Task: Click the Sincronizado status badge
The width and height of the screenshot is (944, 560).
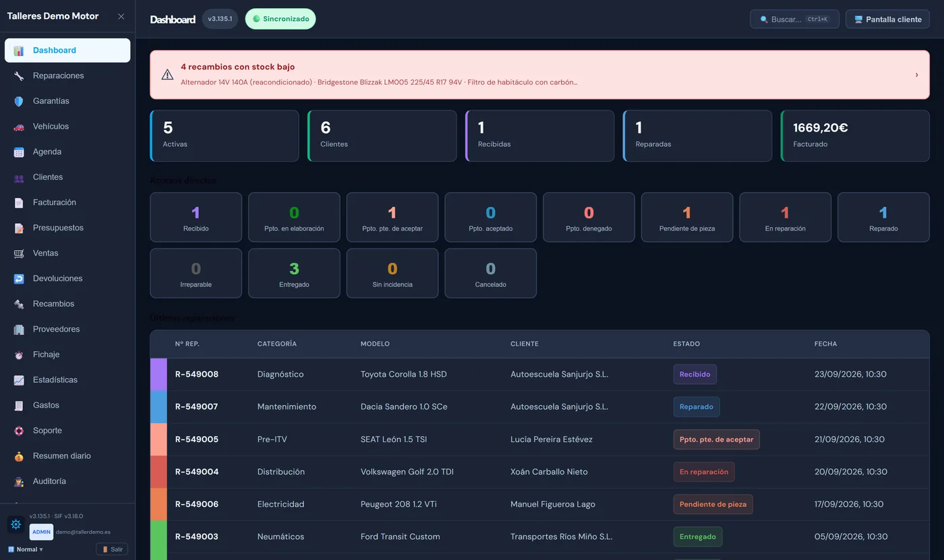Action: pos(281,19)
